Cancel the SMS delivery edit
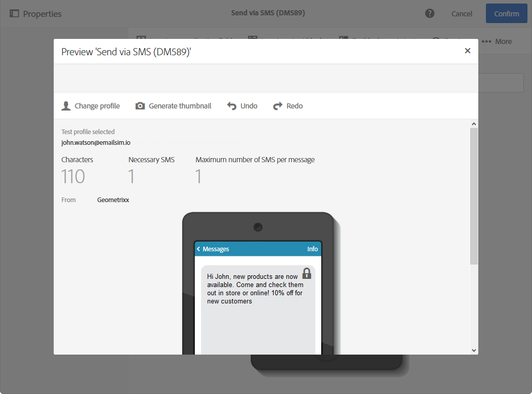Image resolution: width=532 pixels, height=394 pixels. [x=461, y=14]
